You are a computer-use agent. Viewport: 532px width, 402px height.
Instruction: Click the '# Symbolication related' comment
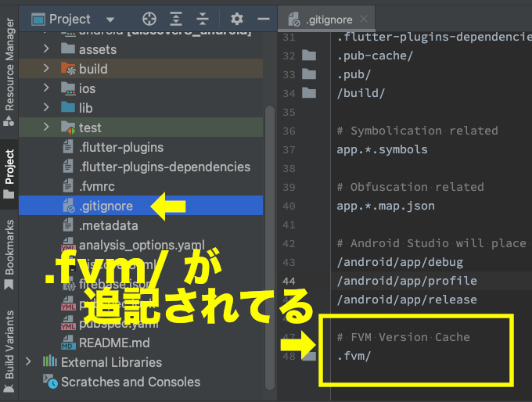coord(417,131)
